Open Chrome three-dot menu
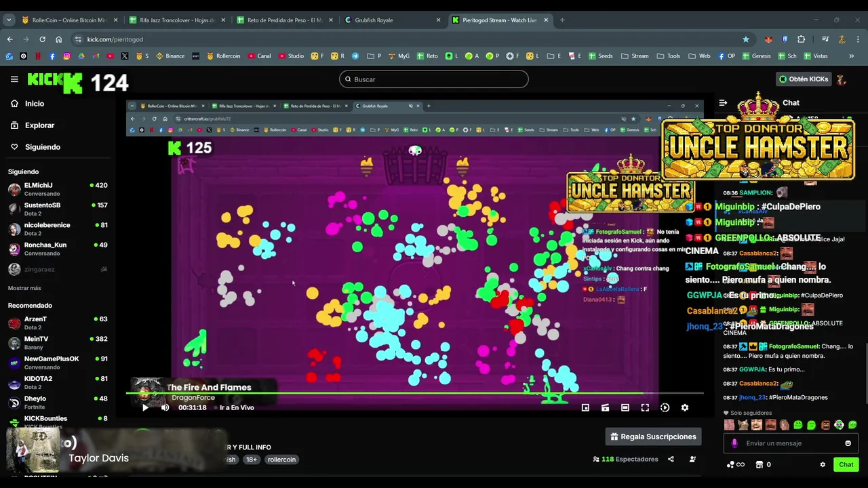This screenshot has height=488, width=868. pyautogui.click(x=858, y=39)
